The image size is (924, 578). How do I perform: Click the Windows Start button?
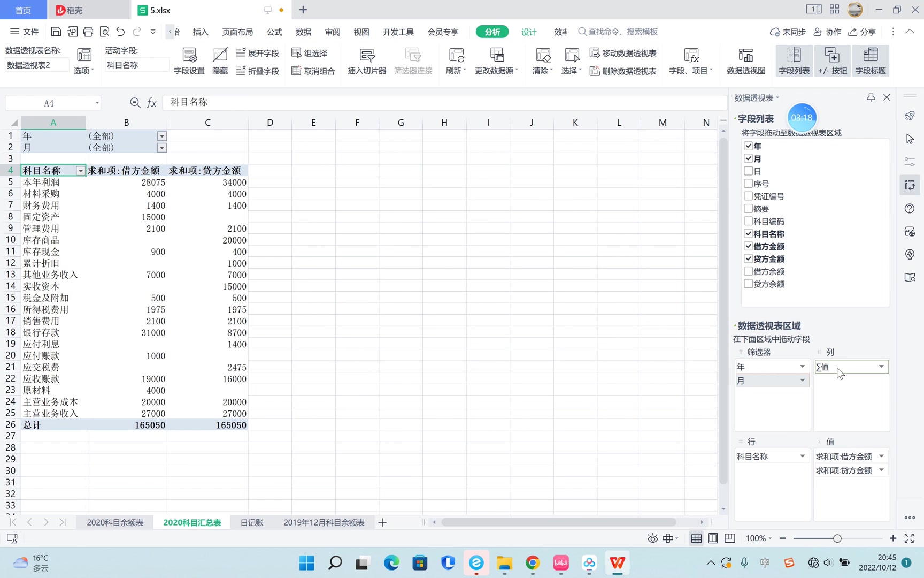coord(307,563)
